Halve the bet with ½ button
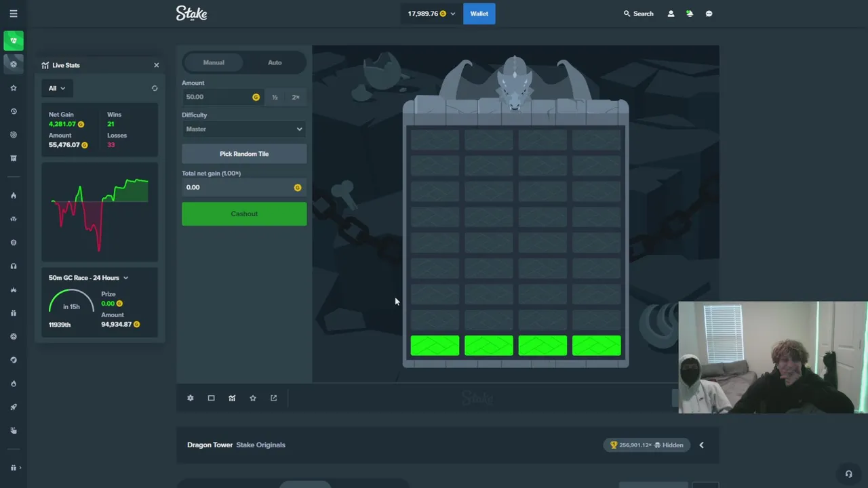868x488 pixels. tap(275, 97)
